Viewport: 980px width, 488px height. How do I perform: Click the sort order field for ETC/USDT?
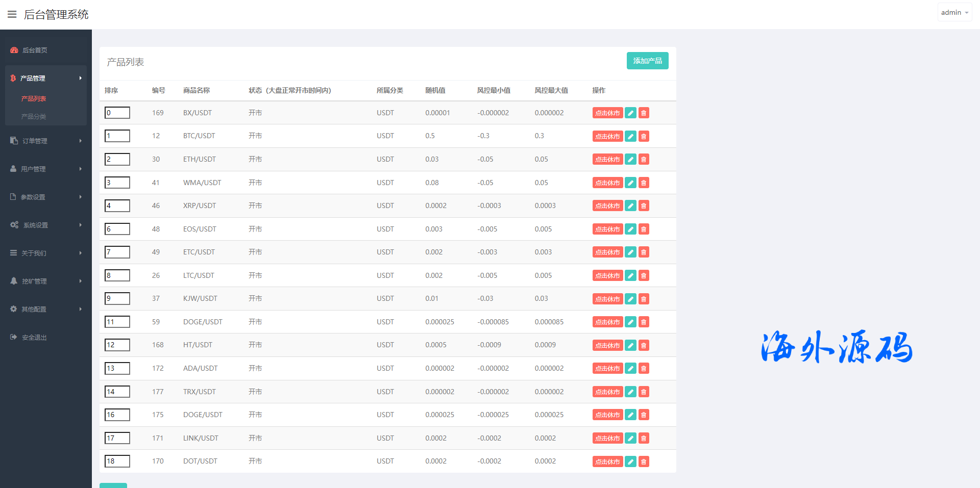(117, 252)
